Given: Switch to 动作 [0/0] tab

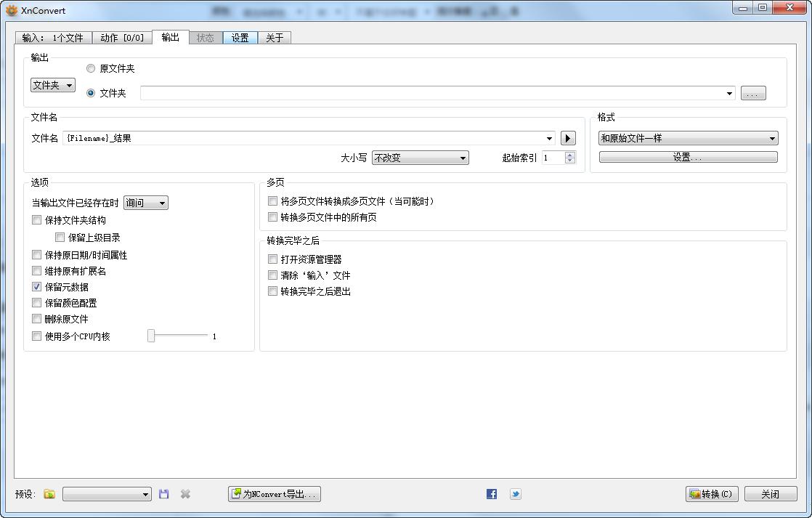Looking at the screenshot, I should pyautogui.click(x=122, y=38).
